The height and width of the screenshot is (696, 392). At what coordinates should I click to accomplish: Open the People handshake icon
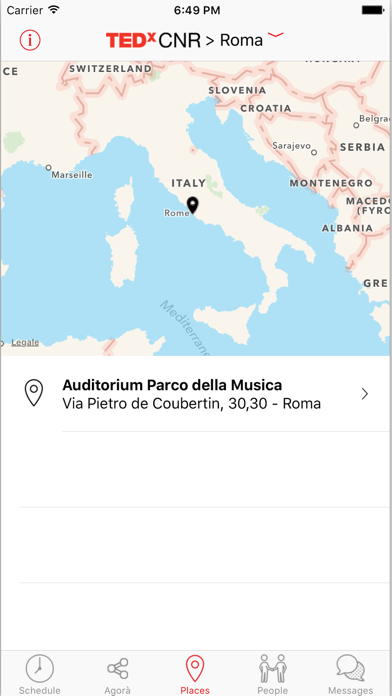click(273, 668)
